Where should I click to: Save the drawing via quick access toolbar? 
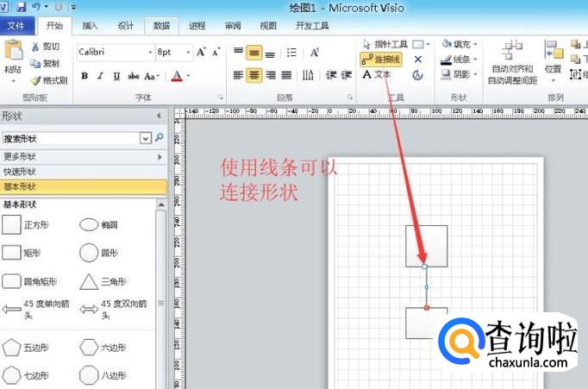[21, 6]
